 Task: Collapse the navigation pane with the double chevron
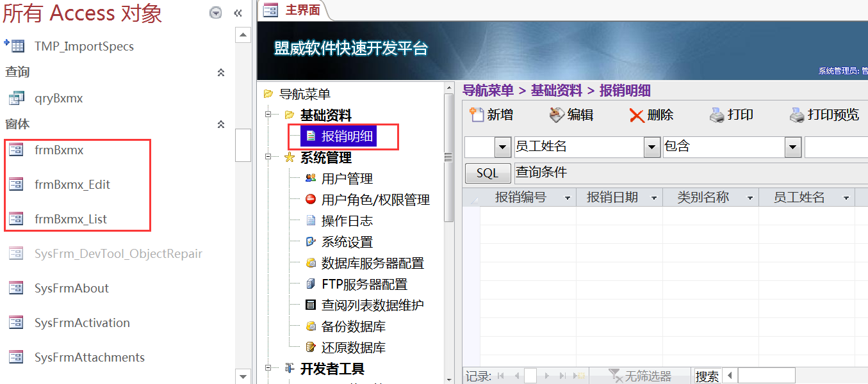pyautogui.click(x=238, y=13)
